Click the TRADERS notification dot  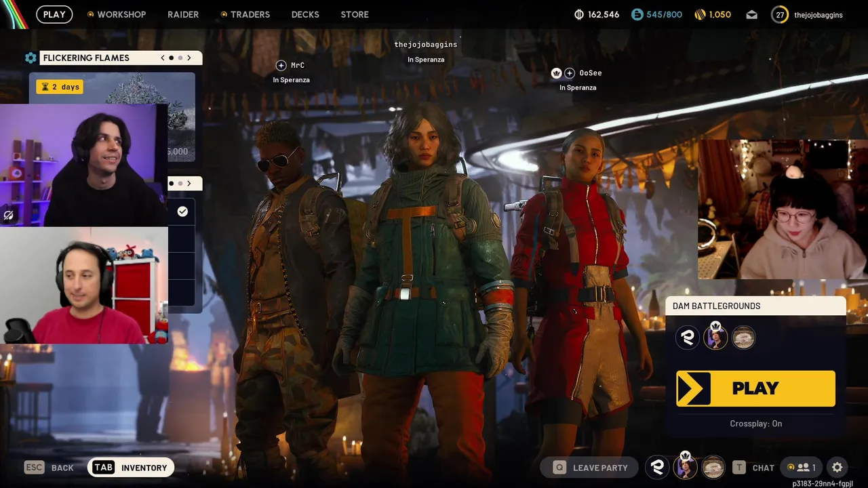coord(224,14)
